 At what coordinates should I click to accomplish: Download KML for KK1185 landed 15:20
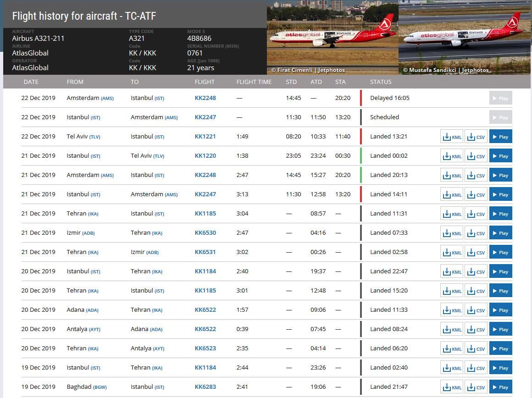(452, 291)
